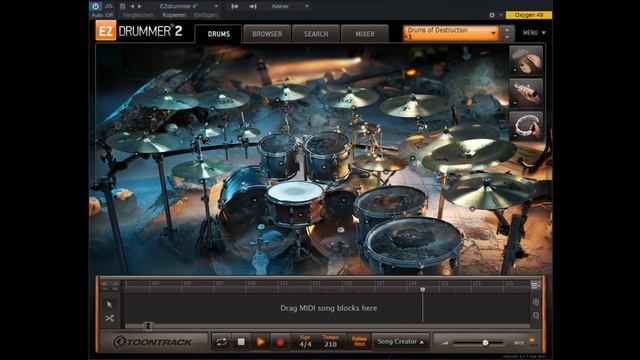
Task: Select the shaker percussion thumbnail
Action: click(526, 93)
